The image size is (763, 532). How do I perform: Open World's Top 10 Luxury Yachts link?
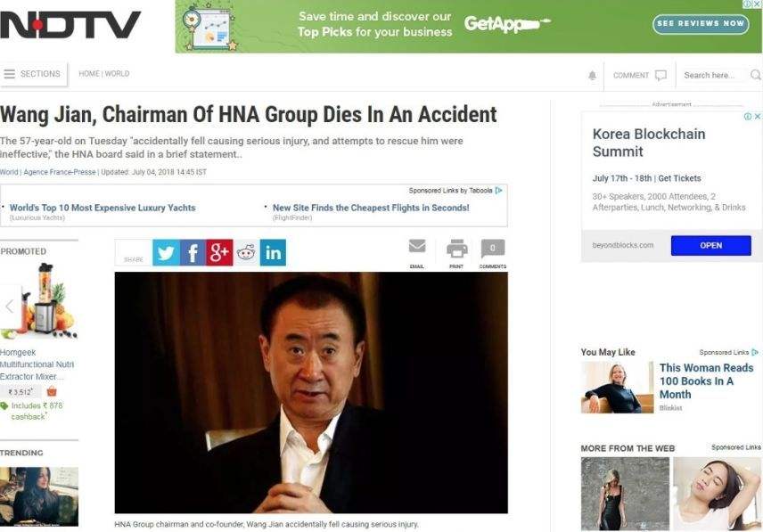[103, 208]
